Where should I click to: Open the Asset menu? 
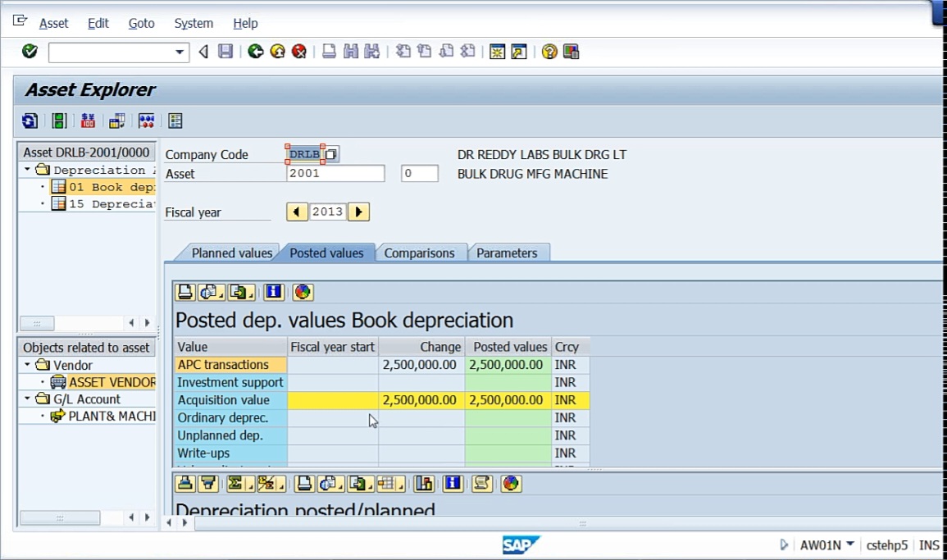pyautogui.click(x=54, y=23)
